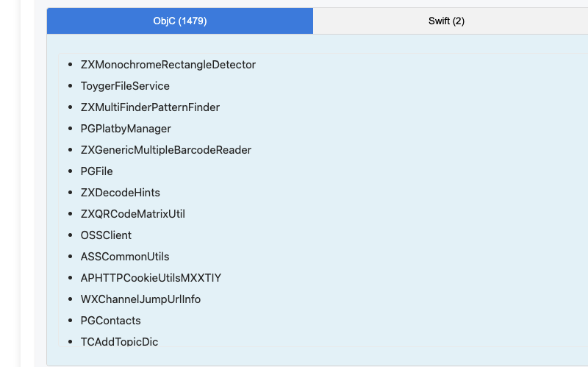
Task: Select the PGContacts entry
Action: pos(111,321)
